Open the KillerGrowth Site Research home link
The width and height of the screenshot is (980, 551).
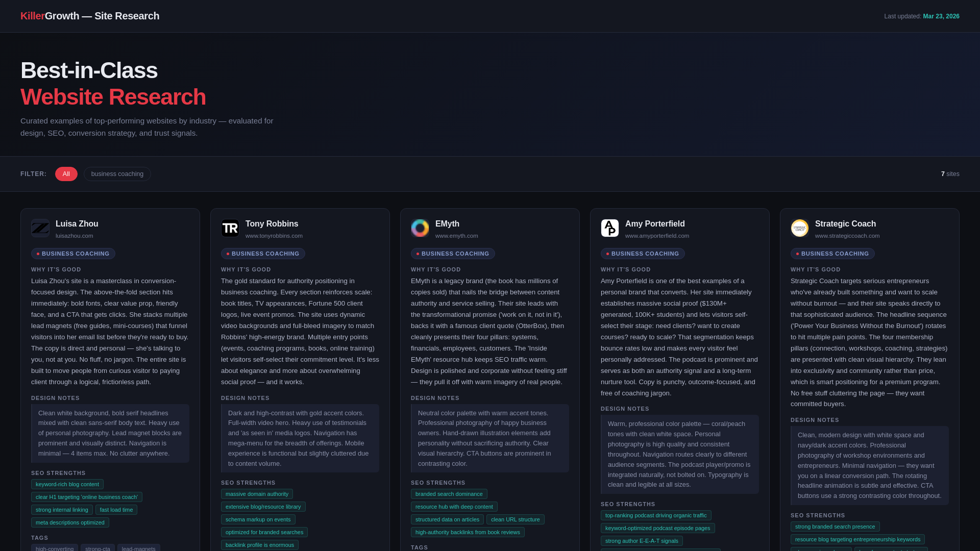90,16
